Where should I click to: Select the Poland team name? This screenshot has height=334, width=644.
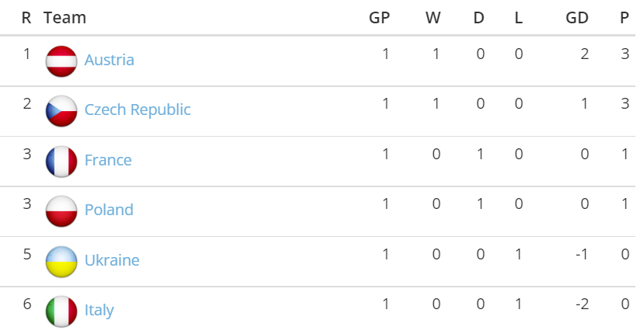108,210
